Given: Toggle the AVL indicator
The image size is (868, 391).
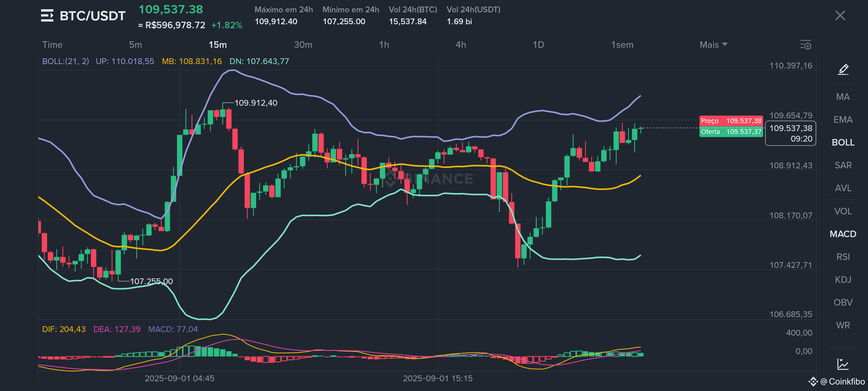Looking at the screenshot, I should pyautogui.click(x=843, y=188).
